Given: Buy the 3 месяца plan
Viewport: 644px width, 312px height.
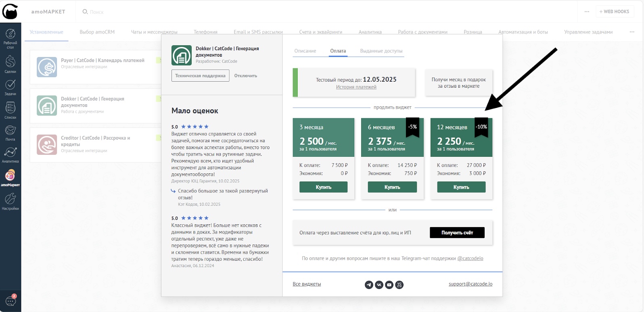Looking at the screenshot, I should click(x=323, y=187).
